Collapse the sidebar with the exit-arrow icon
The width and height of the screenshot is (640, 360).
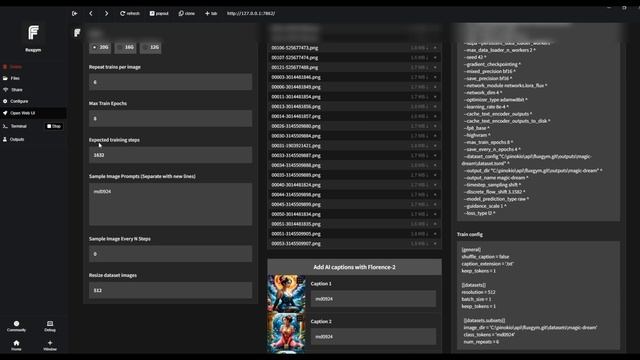coord(75,13)
